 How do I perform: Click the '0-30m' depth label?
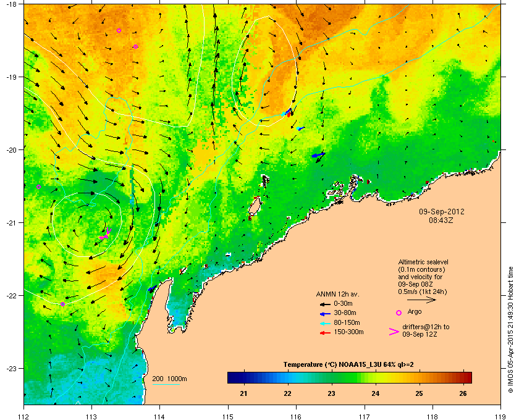pos(343,303)
